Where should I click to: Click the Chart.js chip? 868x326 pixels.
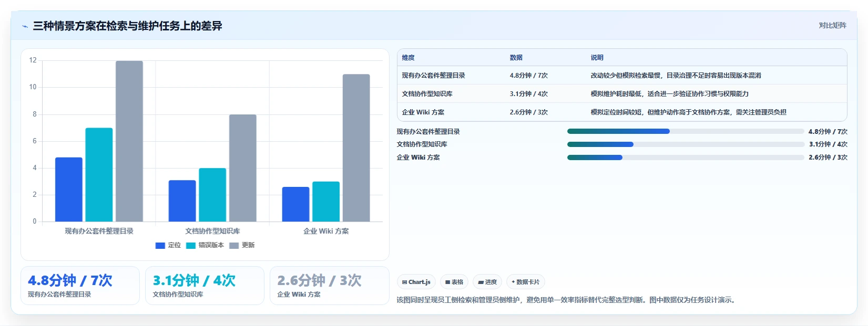tap(416, 282)
